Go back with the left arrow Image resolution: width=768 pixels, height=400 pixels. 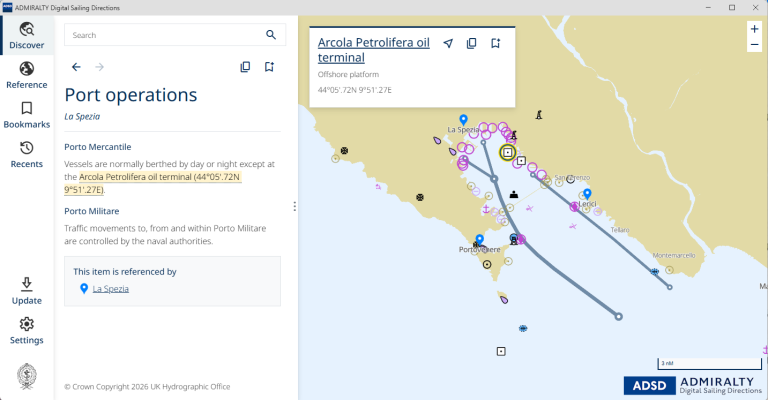(x=76, y=67)
